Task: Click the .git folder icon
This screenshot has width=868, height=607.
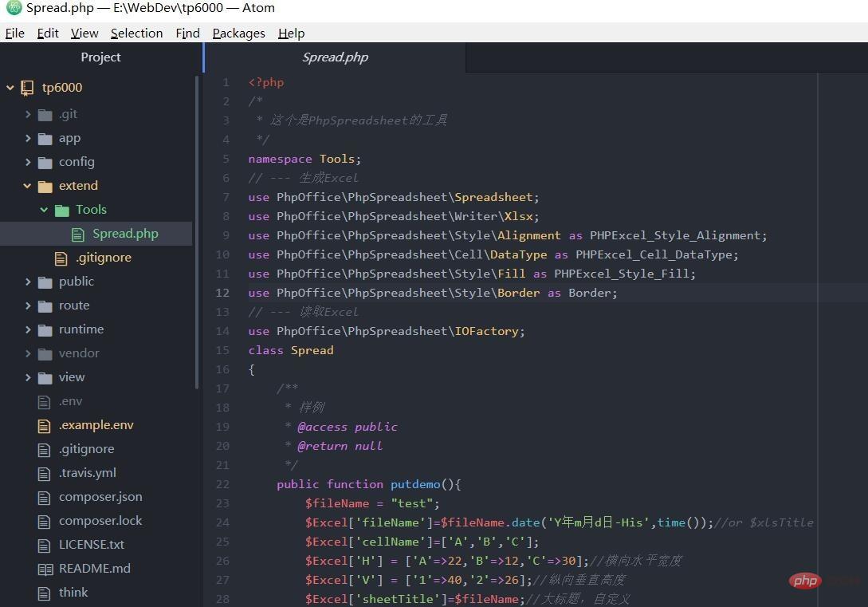Action: 45,115
